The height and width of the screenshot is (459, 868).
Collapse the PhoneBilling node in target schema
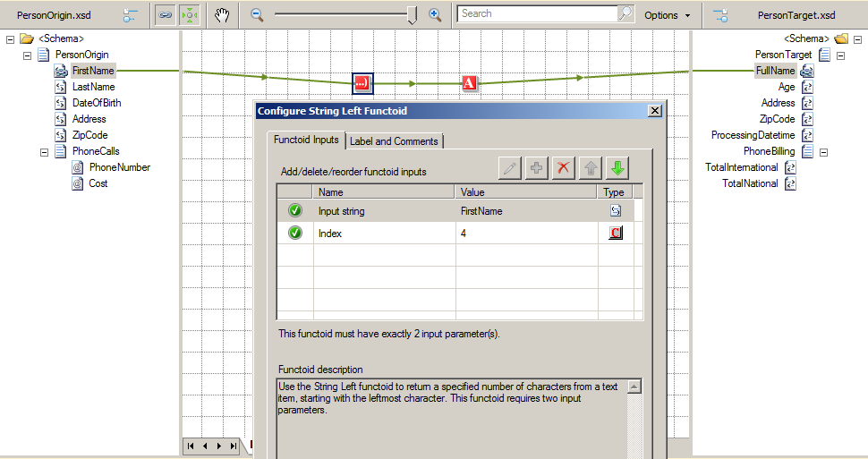click(824, 152)
